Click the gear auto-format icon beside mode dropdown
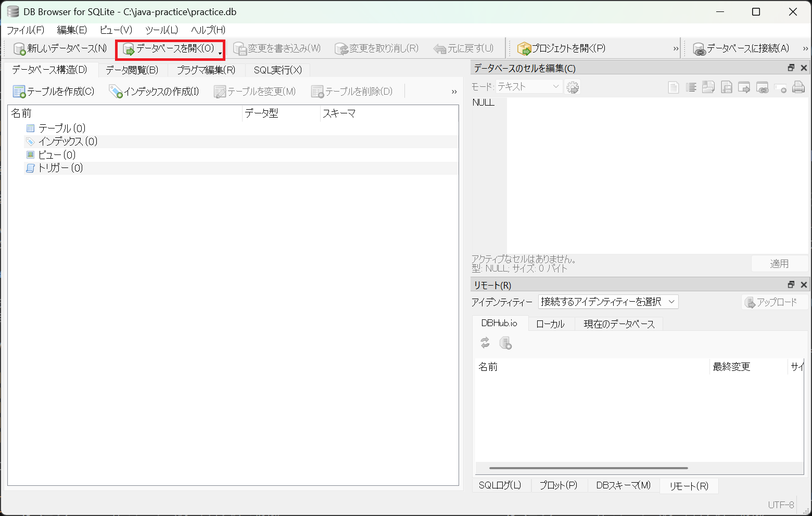Viewport: 812px width, 516px height. point(573,87)
